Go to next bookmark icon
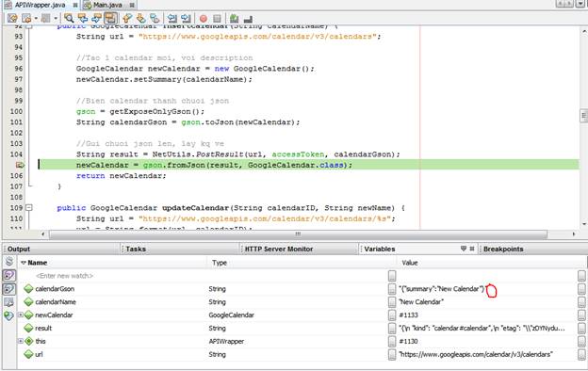 click(x=140, y=18)
